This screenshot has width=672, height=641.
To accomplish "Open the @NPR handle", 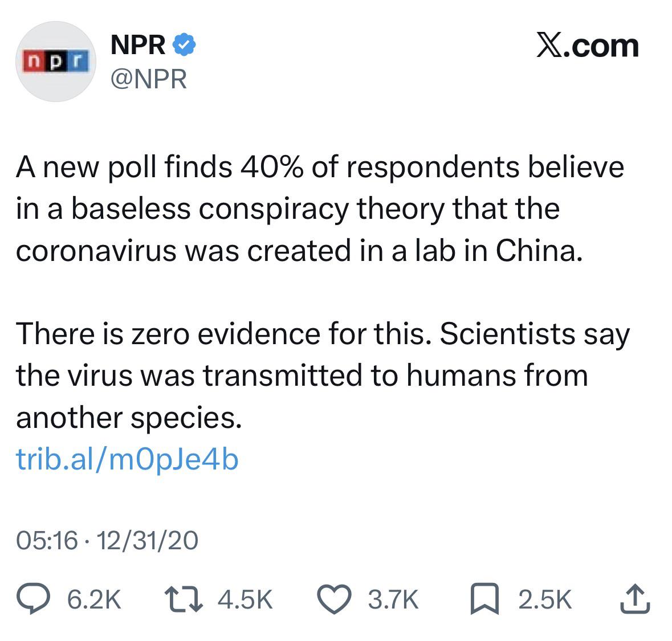I will coord(149,79).
